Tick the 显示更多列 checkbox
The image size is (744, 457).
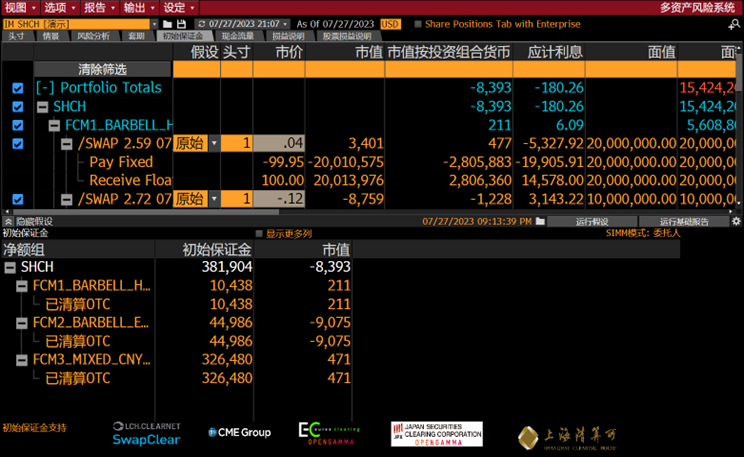point(259,233)
